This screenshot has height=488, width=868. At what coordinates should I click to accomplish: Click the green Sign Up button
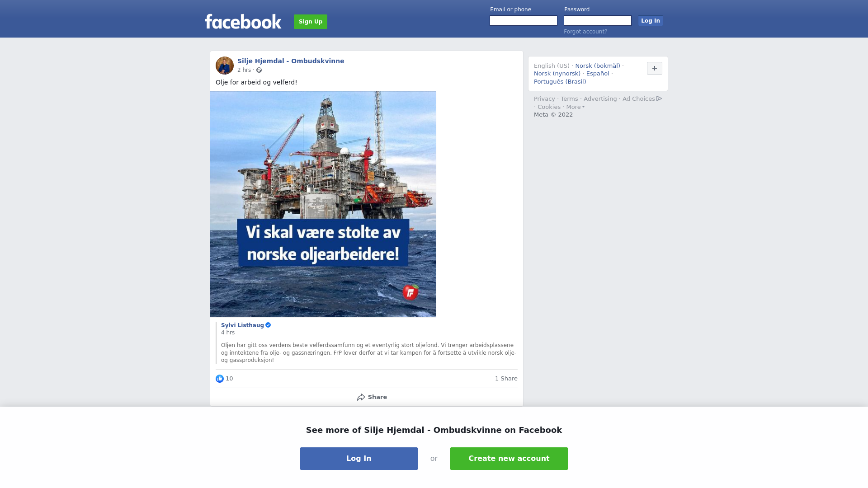pos(311,22)
